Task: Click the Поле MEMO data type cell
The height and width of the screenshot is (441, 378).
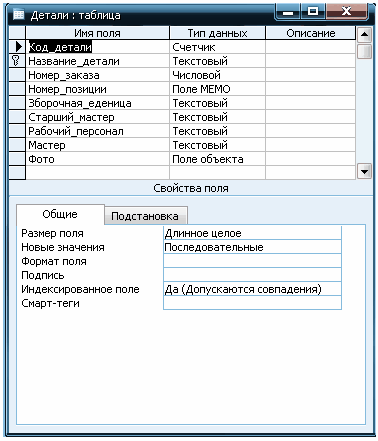Action: click(217, 89)
